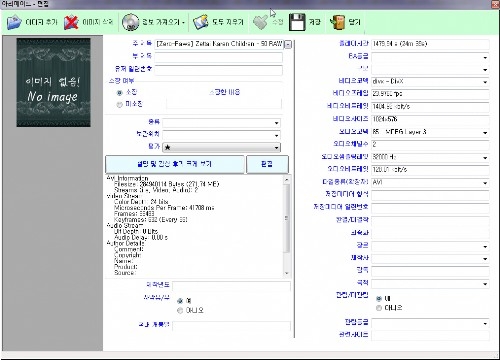500x360 pixels.
Task: Open the star rating dropdown
Action: (276, 148)
